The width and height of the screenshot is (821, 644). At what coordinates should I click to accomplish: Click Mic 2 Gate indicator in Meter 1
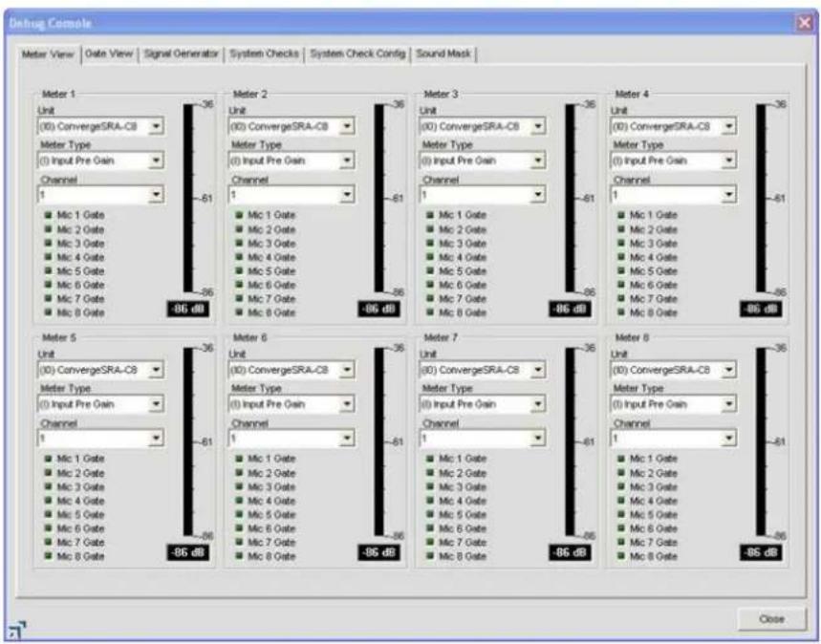click(48, 228)
